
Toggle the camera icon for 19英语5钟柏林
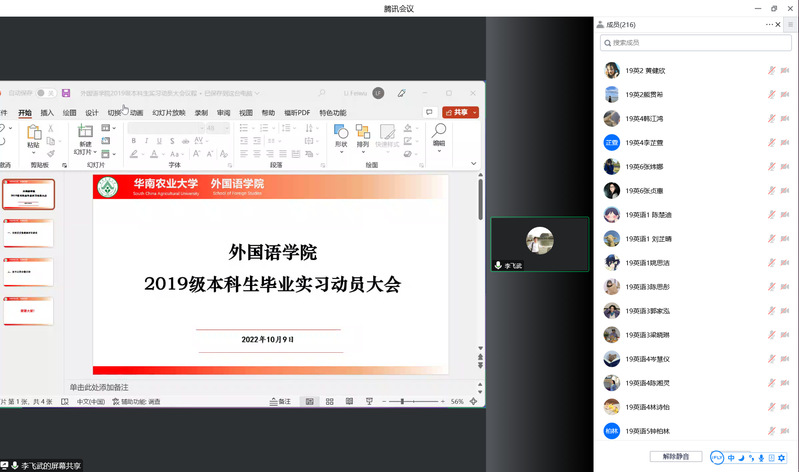tap(785, 431)
